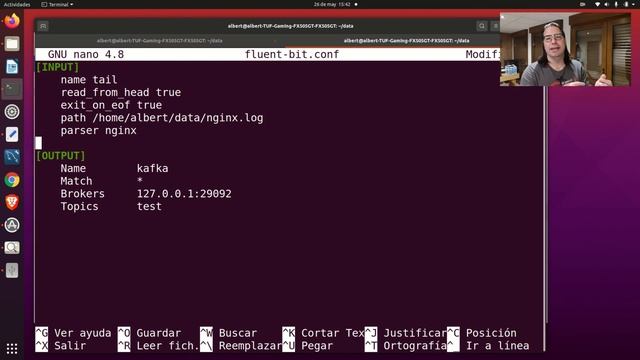Viewport: 640px width, 360px height.
Task: Click 'Salir' shortcut in nano
Action: tap(61, 346)
